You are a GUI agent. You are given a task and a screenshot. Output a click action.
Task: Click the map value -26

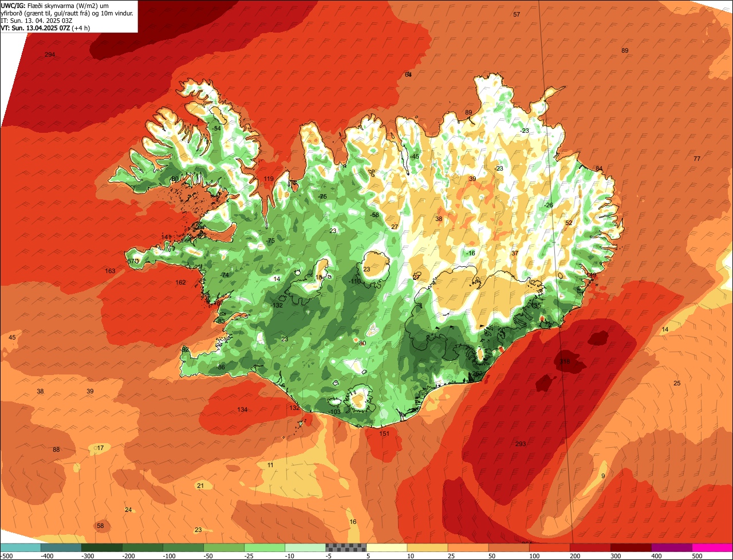click(549, 205)
